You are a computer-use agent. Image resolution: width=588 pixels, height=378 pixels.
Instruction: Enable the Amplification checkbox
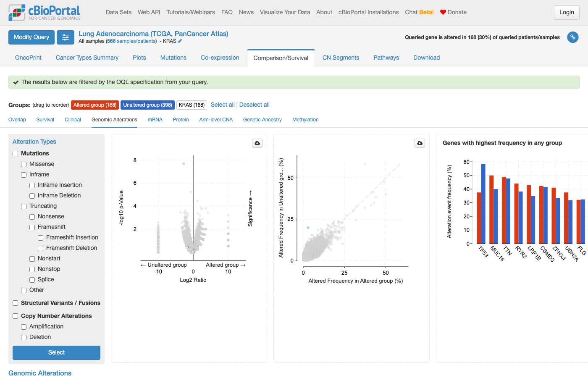click(24, 327)
